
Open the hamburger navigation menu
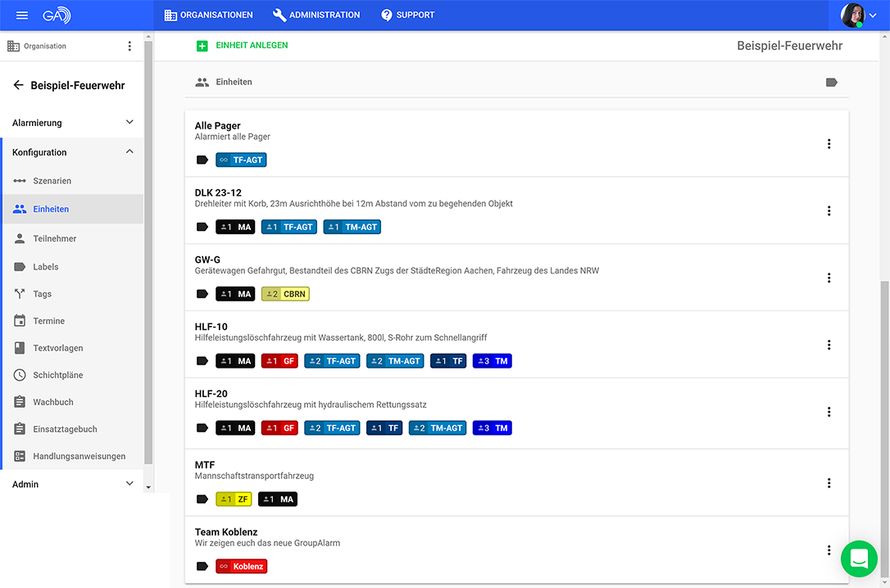22,16
